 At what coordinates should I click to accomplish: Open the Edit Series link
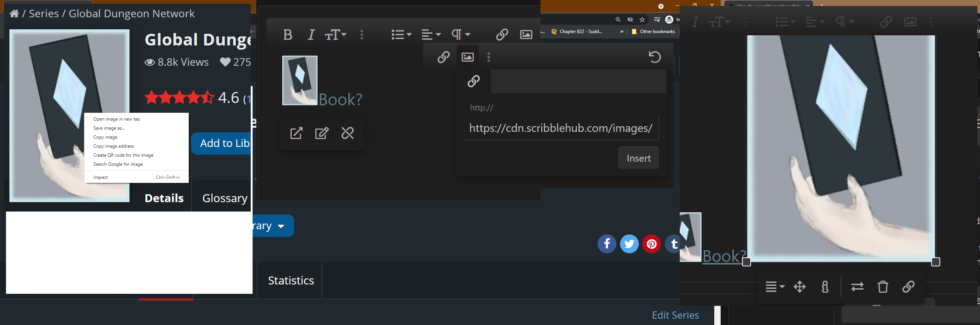tap(675, 315)
